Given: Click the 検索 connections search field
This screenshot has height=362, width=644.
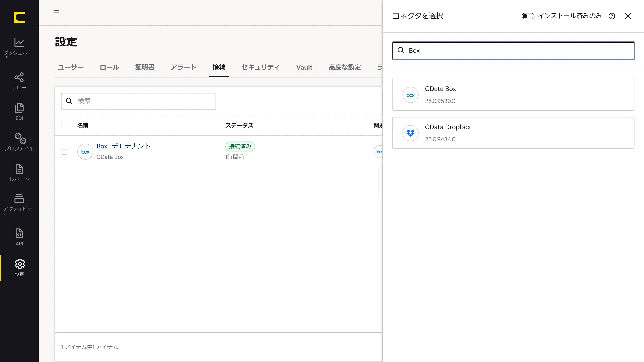Looking at the screenshot, I should coord(138,101).
